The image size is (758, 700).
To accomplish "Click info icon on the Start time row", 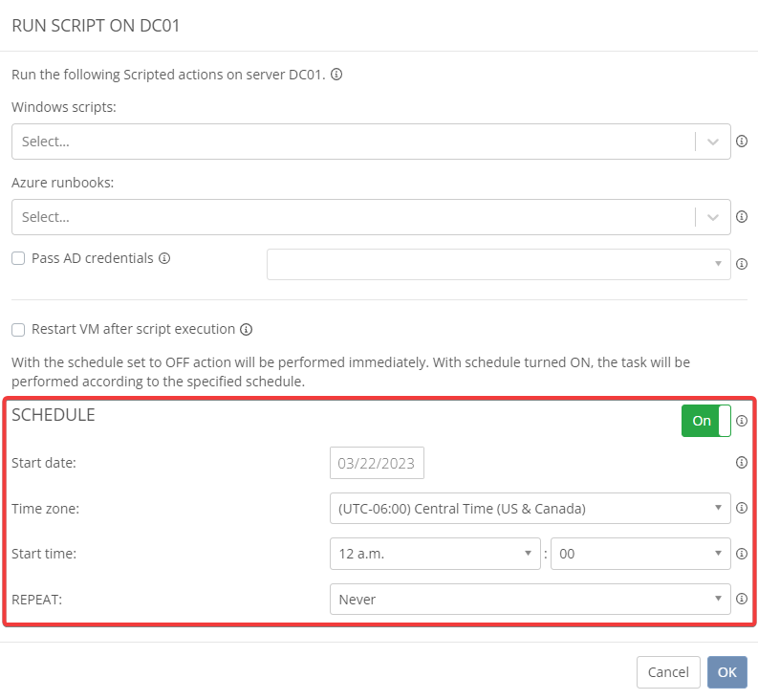I will pos(742,554).
